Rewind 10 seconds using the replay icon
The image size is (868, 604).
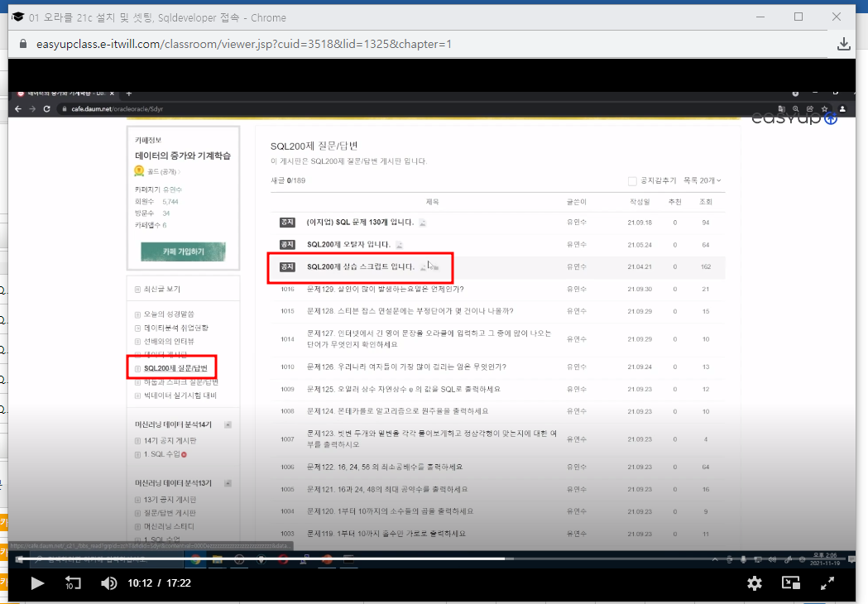[x=73, y=583]
